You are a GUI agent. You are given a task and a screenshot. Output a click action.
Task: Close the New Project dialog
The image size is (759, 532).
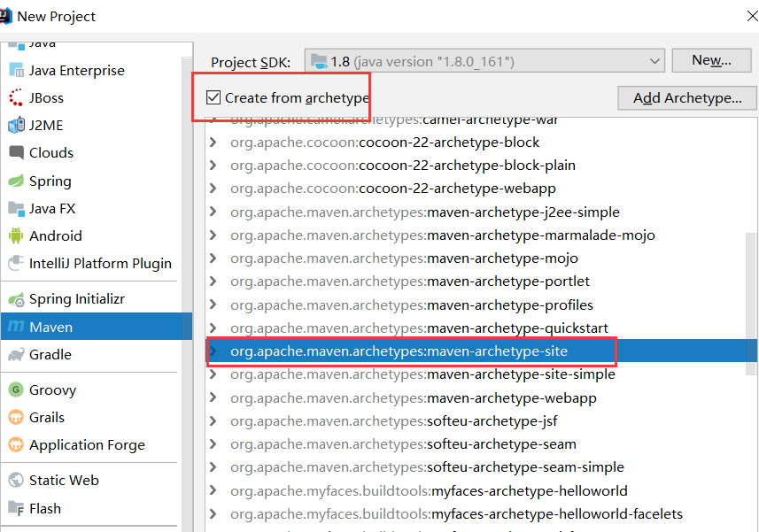click(752, 16)
